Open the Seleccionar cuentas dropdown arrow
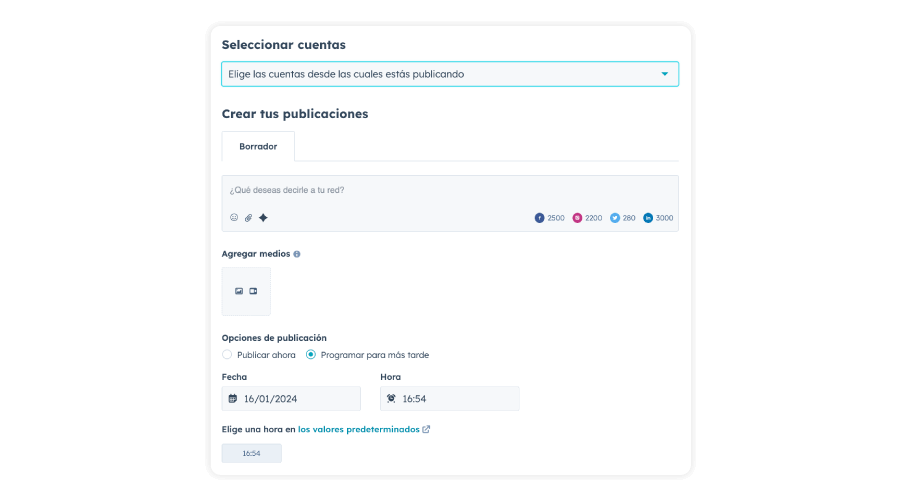901x501 pixels. tap(665, 74)
